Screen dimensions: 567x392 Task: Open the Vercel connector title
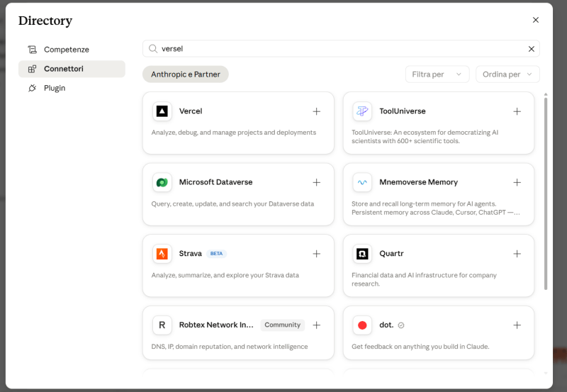click(191, 111)
